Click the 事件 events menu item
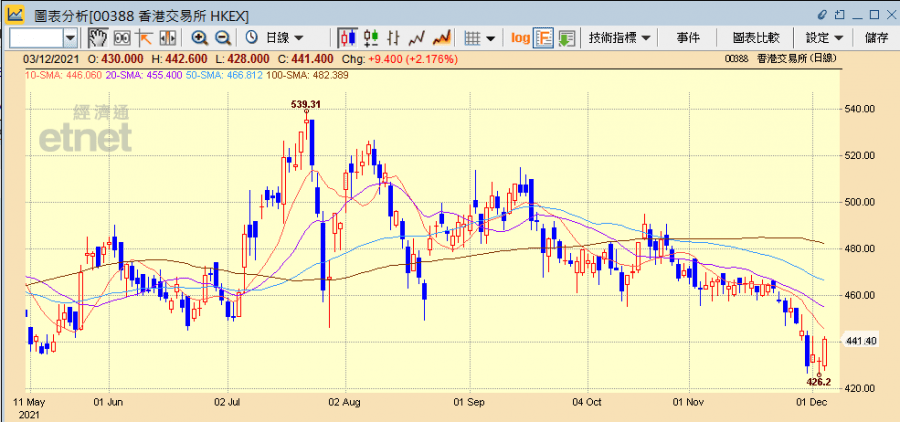900x422 pixels. (688, 38)
